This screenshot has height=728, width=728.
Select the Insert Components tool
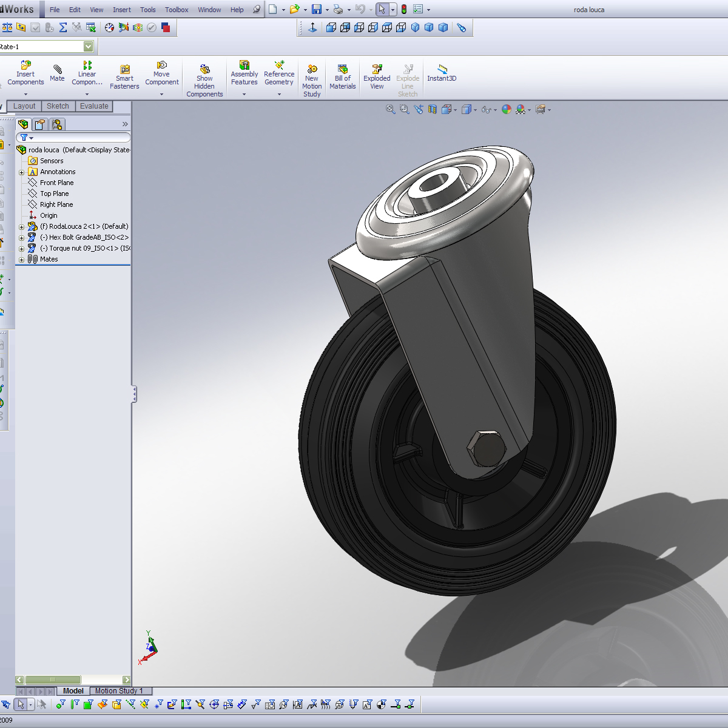click(25, 73)
